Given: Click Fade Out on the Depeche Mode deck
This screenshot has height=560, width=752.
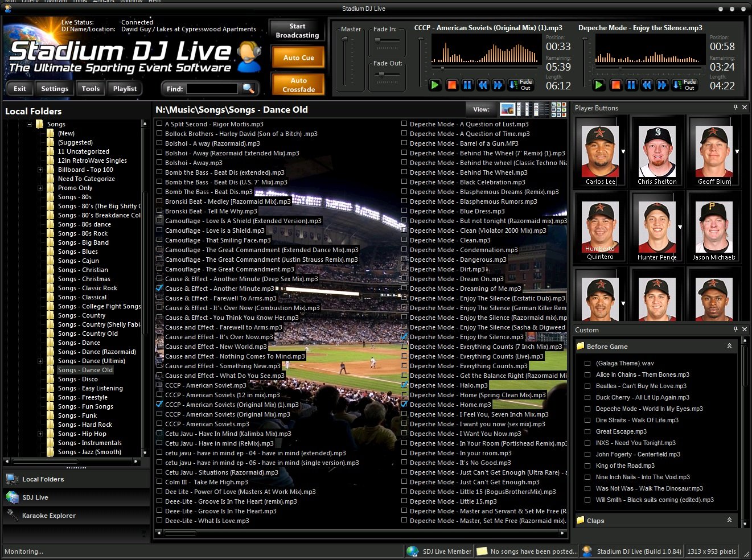Looking at the screenshot, I should click(x=684, y=85).
